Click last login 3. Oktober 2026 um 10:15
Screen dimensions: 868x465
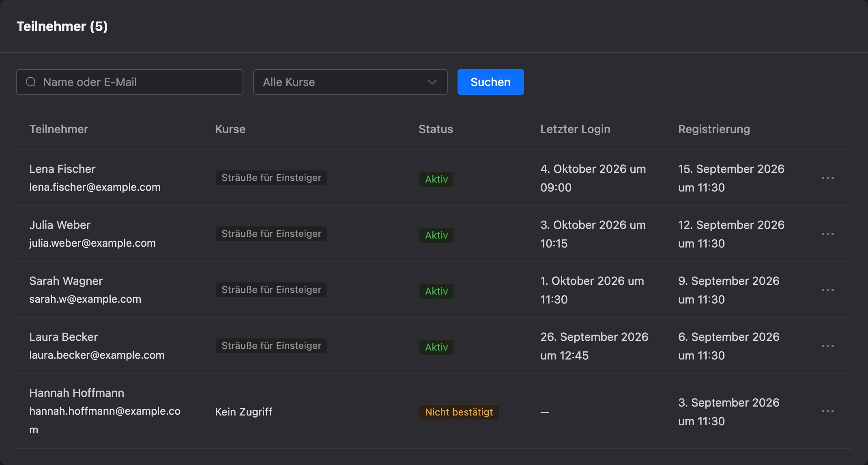(x=593, y=234)
